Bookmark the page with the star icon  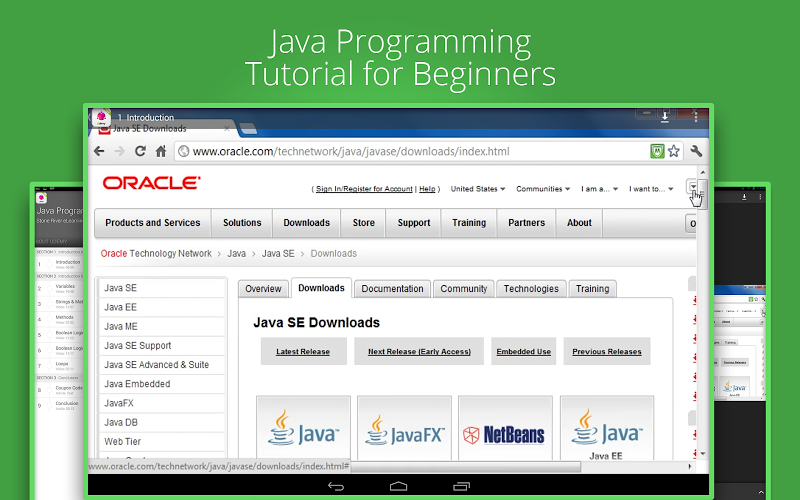pos(674,151)
